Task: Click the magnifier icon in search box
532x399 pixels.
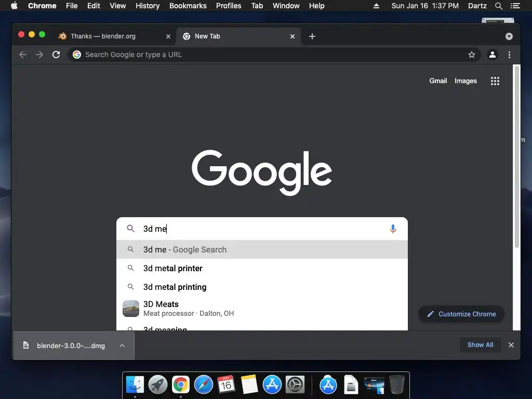Action: click(x=130, y=229)
